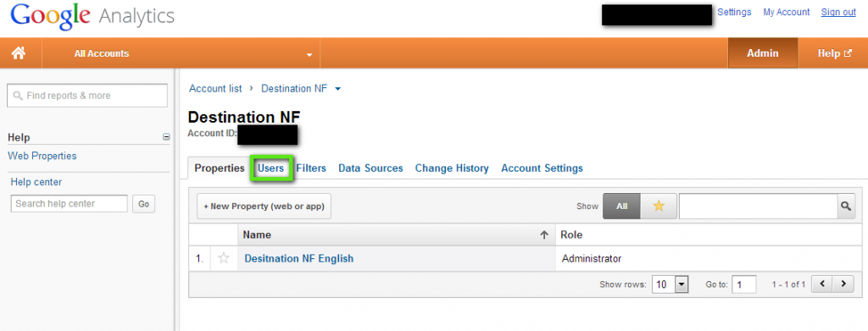Click + New Property (web or app)

pyautogui.click(x=264, y=206)
